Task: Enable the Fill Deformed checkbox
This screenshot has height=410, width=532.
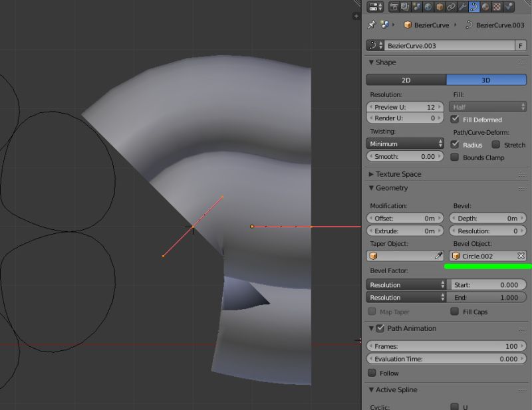Action: point(456,120)
